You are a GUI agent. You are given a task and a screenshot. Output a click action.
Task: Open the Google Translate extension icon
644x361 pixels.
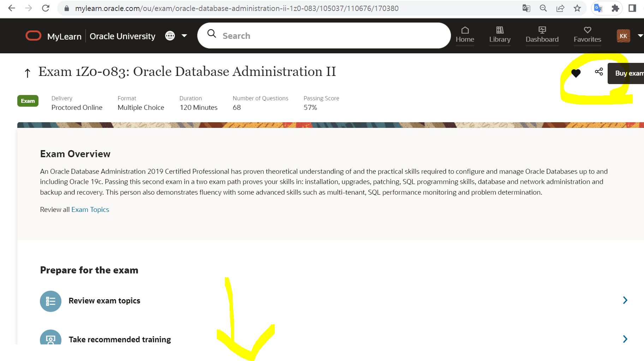598,8
